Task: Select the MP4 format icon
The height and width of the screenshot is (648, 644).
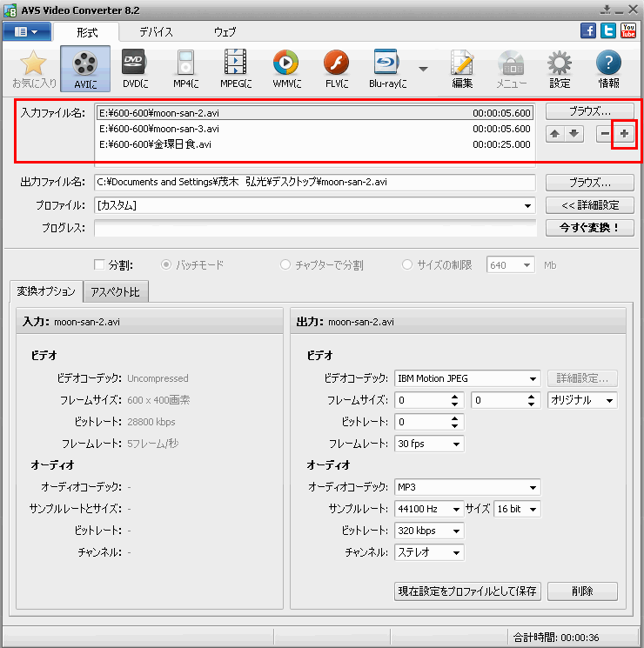Action: (x=184, y=69)
